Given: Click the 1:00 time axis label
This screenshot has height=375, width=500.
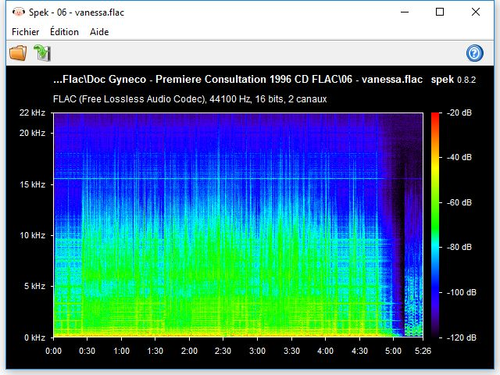Looking at the screenshot, I should point(121,351).
